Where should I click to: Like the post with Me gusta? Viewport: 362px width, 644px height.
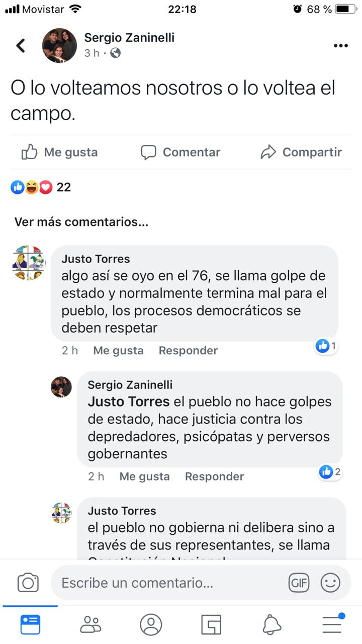point(59,152)
